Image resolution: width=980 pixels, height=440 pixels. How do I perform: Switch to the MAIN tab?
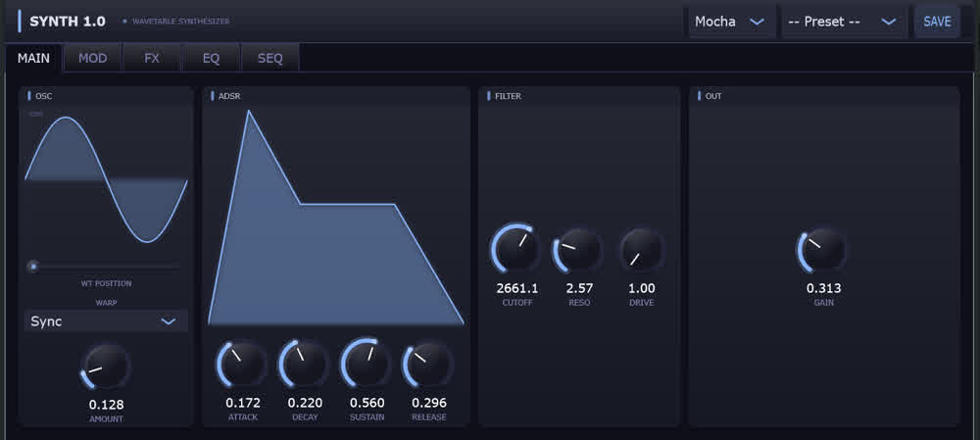point(33,58)
